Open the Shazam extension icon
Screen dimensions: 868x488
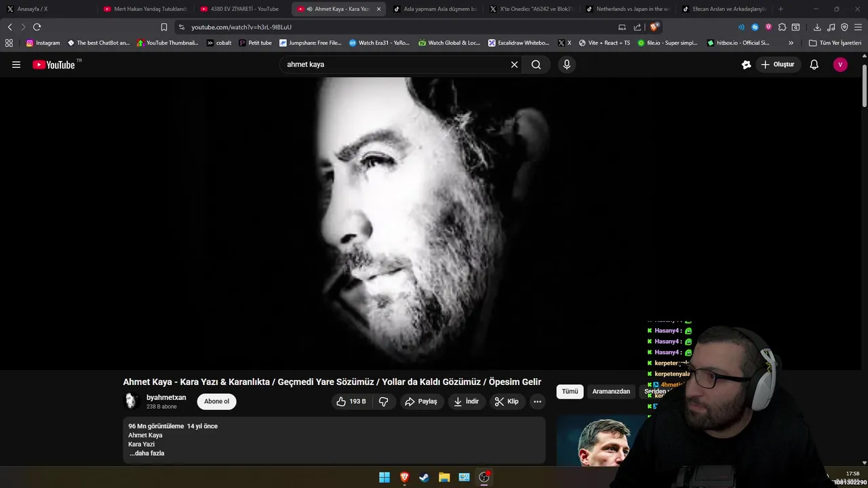tap(755, 27)
